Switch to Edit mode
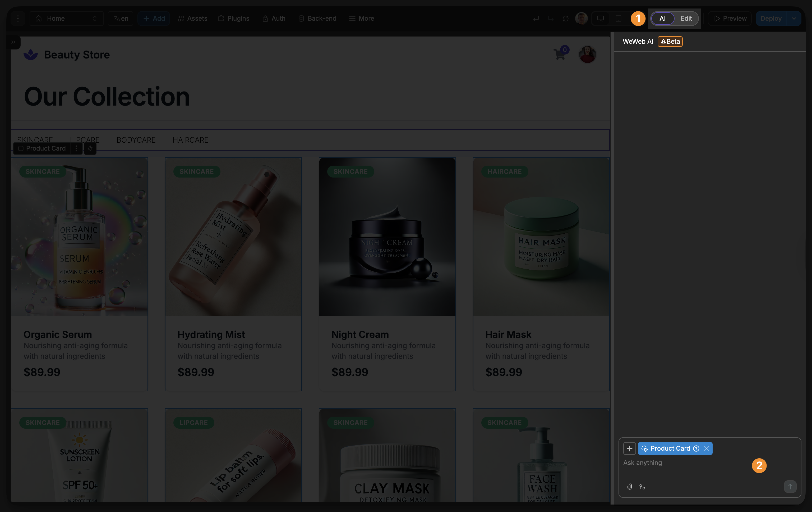Image resolution: width=812 pixels, height=512 pixels. coord(686,19)
